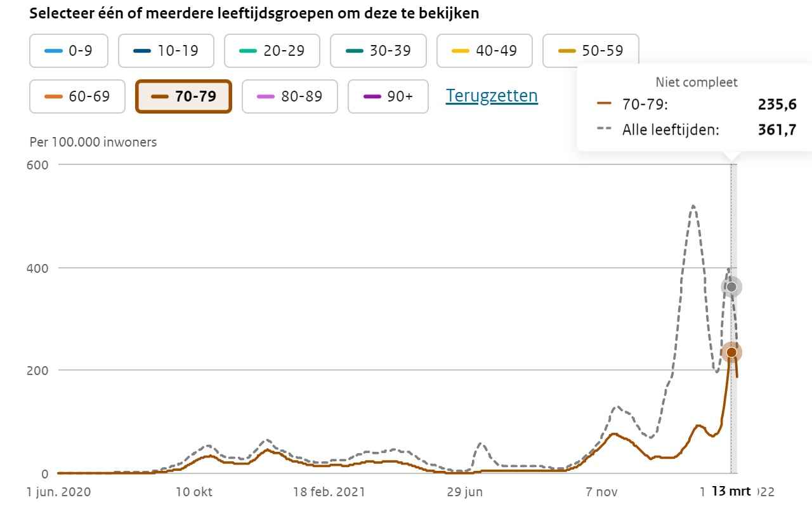Click the 13 mrt date label
The height and width of the screenshot is (514, 812).
click(x=731, y=491)
